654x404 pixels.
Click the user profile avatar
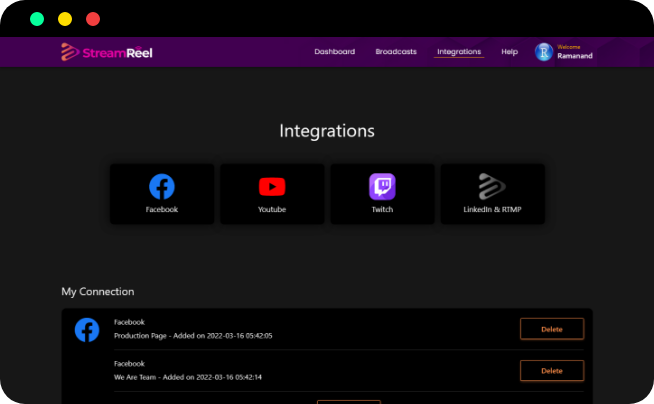pyautogui.click(x=544, y=52)
